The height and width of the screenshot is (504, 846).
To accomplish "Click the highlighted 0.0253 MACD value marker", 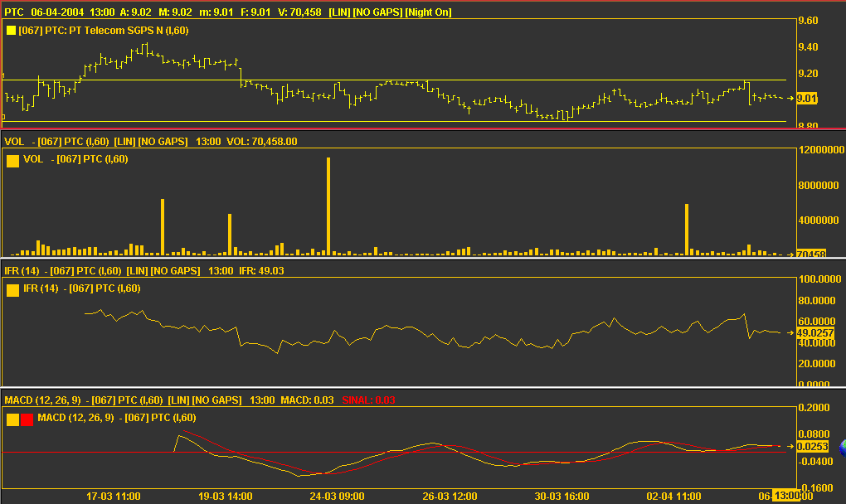I will point(813,446).
